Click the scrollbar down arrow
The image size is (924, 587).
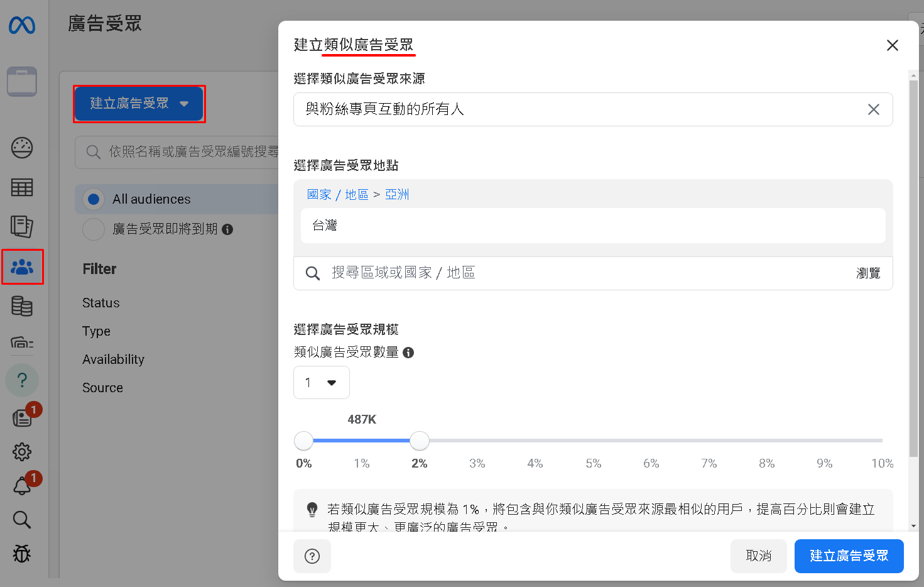(x=913, y=526)
